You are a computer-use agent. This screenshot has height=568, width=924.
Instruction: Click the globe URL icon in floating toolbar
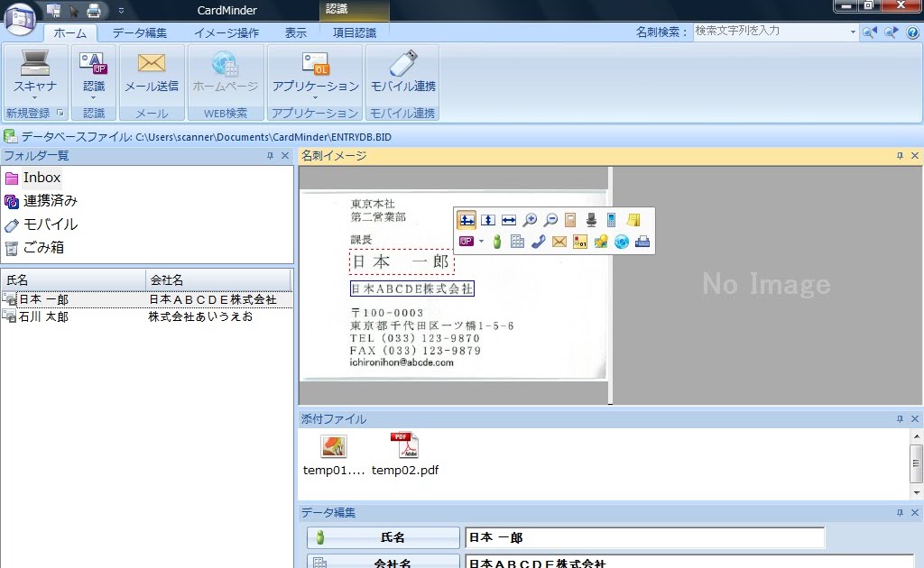(x=622, y=242)
